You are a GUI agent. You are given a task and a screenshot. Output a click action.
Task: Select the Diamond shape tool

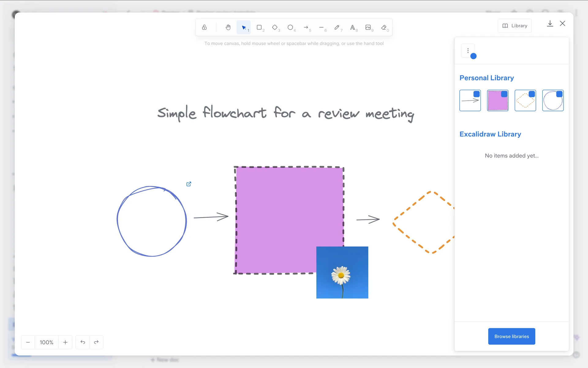(x=275, y=27)
